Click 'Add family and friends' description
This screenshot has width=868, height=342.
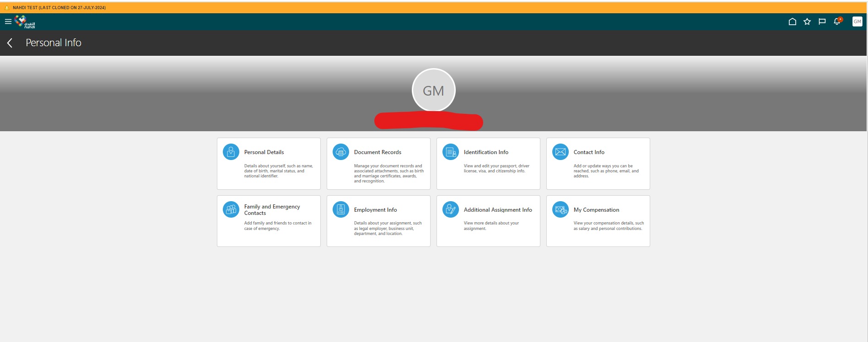277,226
